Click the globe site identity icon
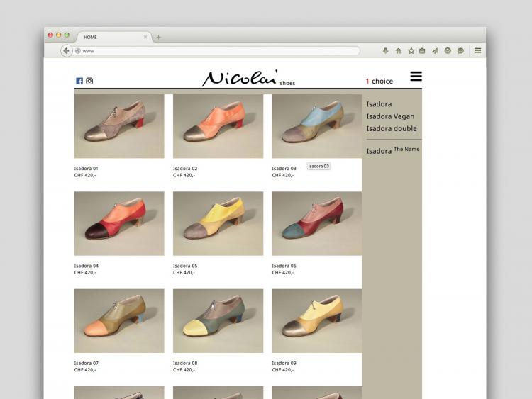This screenshot has height=399, width=532. click(78, 51)
